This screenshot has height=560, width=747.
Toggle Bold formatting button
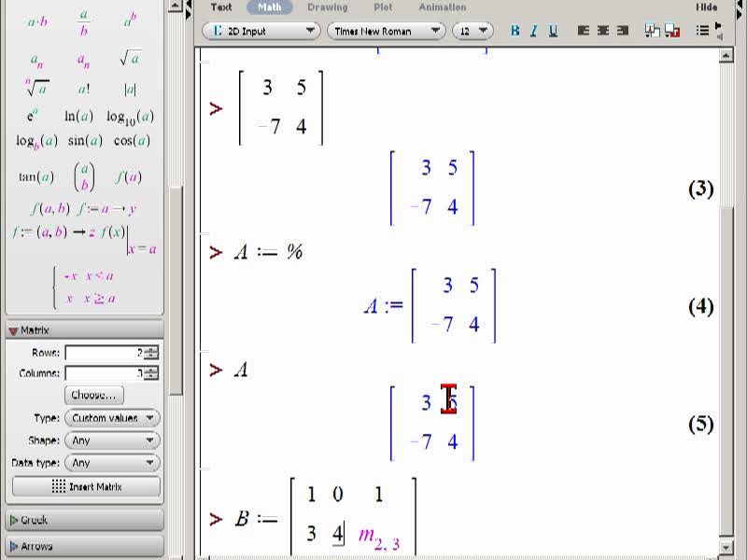tap(515, 31)
